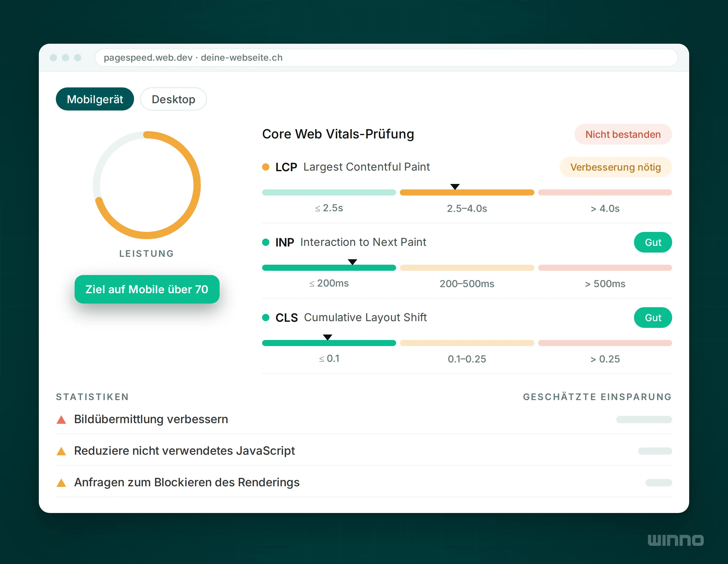Click the 'Gut' badge for INP
The height and width of the screenshot is (564, 728).
click(x=653, y=243)
